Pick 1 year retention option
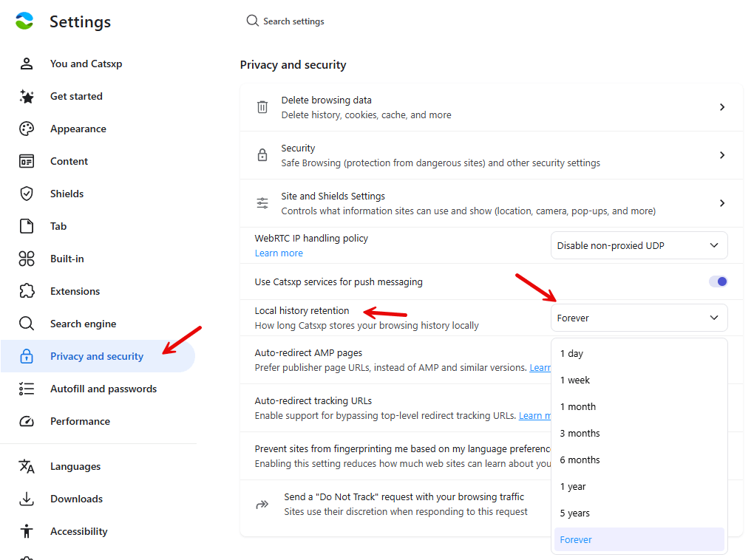The width and height of the screenshot is (754, 560). click(639, 486)
